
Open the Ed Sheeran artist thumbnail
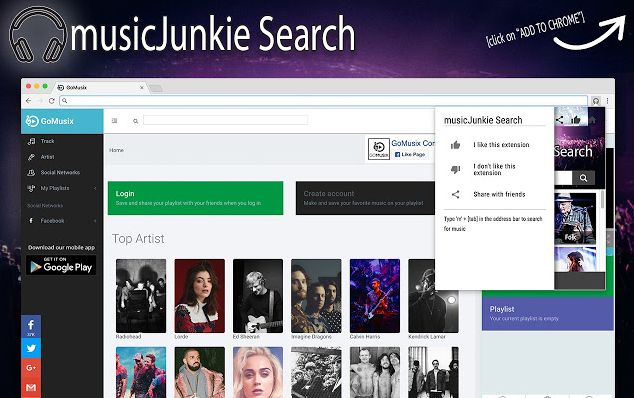coord(258,296)
